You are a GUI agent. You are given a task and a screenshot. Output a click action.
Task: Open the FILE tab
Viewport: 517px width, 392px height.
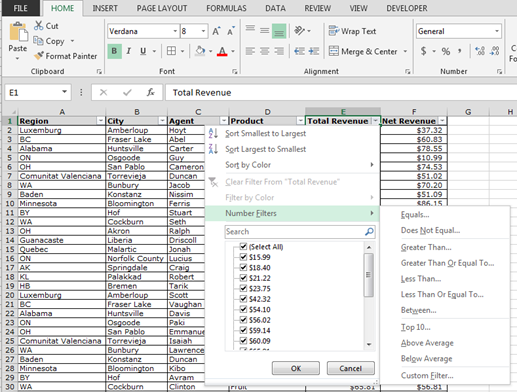point(21,8)
